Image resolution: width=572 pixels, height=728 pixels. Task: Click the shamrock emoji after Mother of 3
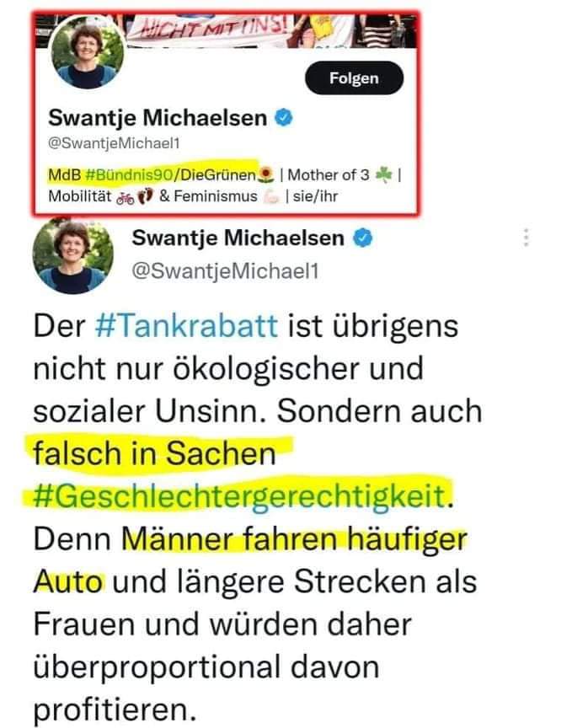click(383, 174)
